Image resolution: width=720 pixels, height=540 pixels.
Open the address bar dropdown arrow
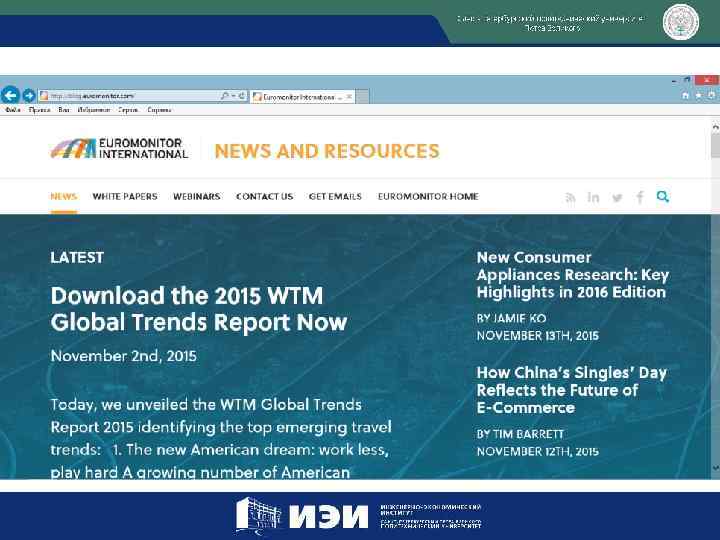click(233, 96)
